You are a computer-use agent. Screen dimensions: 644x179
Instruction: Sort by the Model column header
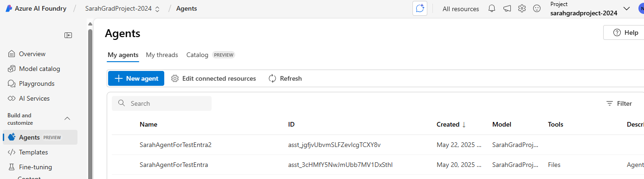coord(502,124)
